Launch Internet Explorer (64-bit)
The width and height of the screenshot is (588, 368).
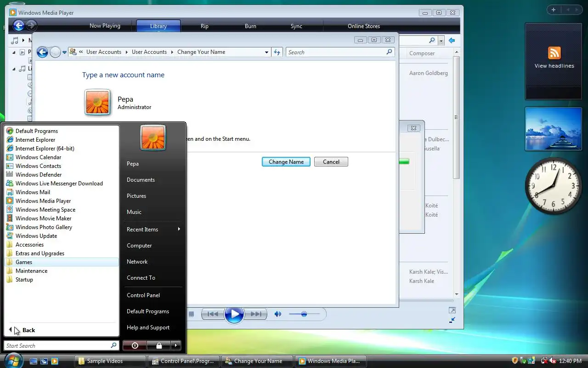tap(62, 149)
